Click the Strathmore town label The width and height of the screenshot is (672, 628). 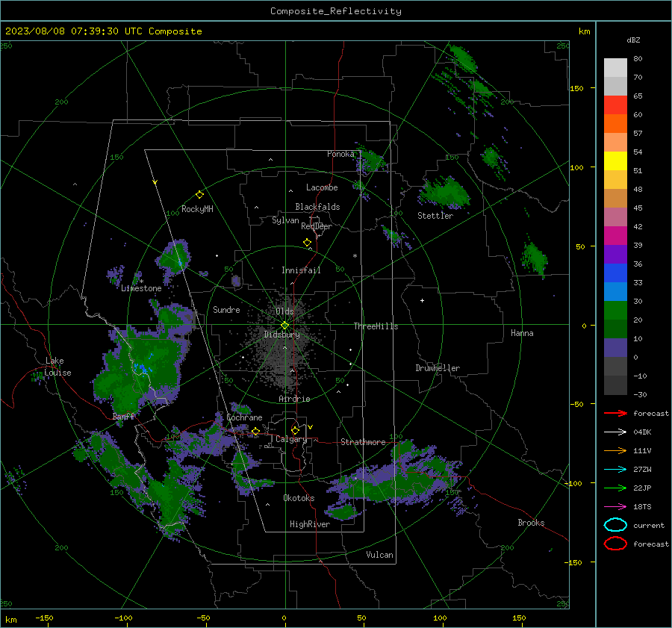pyautogui.click(x=363, y=442)
